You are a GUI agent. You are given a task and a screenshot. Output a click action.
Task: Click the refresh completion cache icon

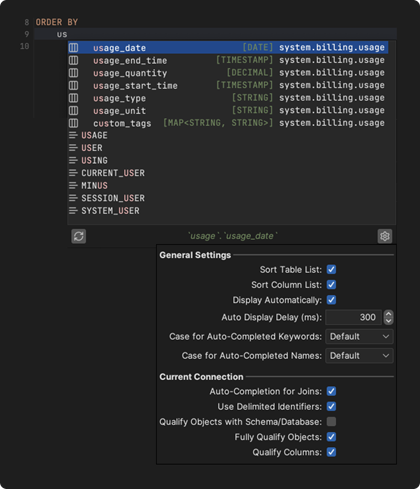tap(79, 236)
